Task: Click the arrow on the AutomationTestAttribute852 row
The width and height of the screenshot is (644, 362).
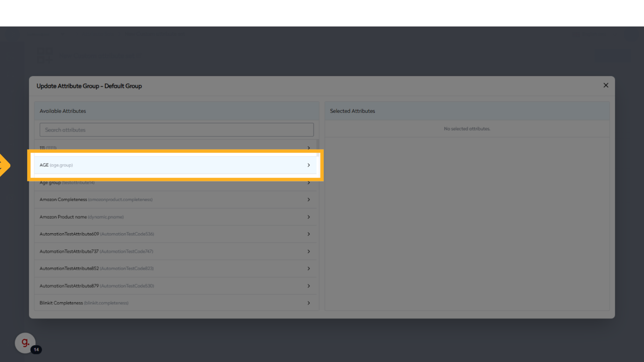Action: (308, 269)
